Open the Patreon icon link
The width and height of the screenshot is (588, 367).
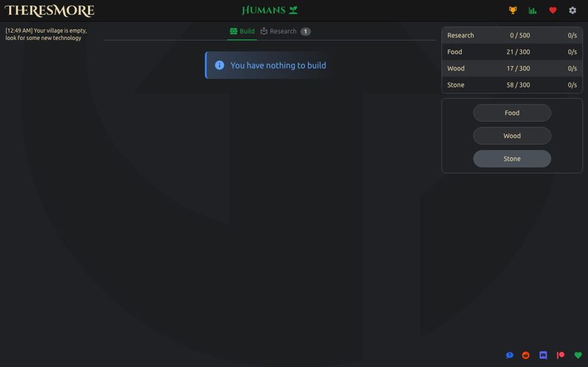561,355
